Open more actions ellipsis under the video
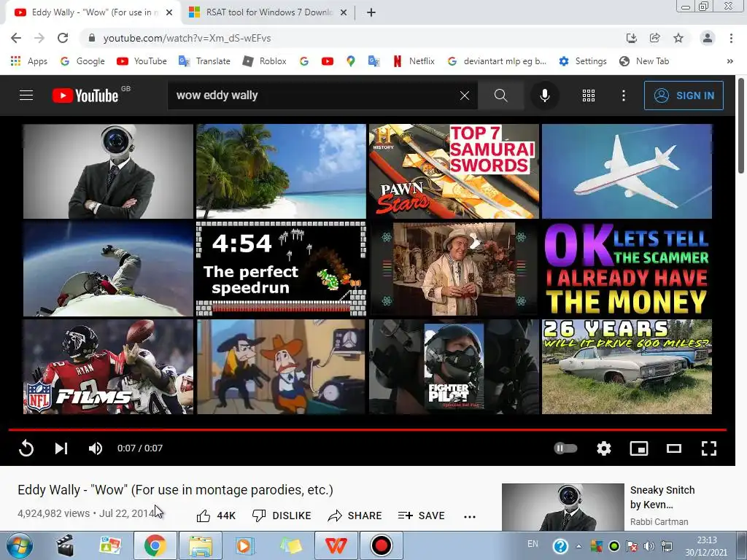The image size is (747, 560). coord(470,517)
